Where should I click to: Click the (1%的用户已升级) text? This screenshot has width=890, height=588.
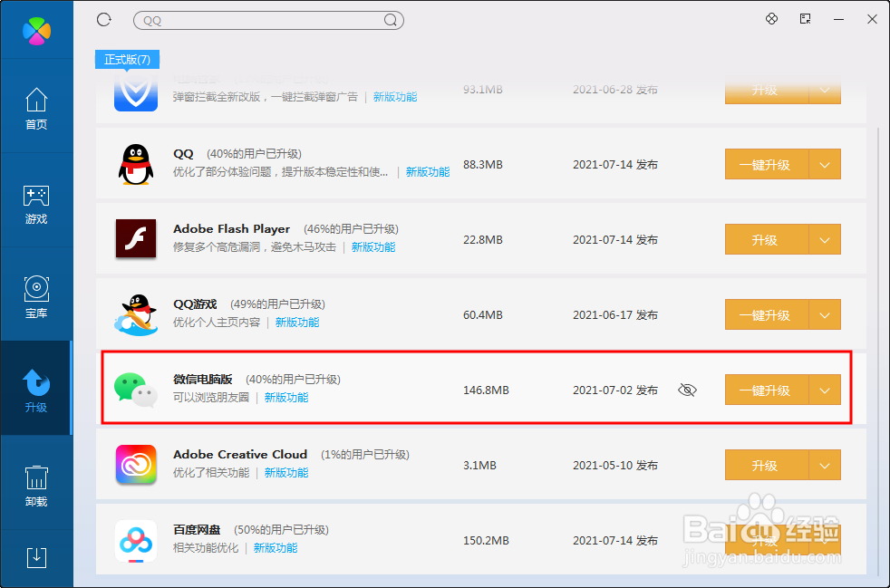tap(365, 454)
